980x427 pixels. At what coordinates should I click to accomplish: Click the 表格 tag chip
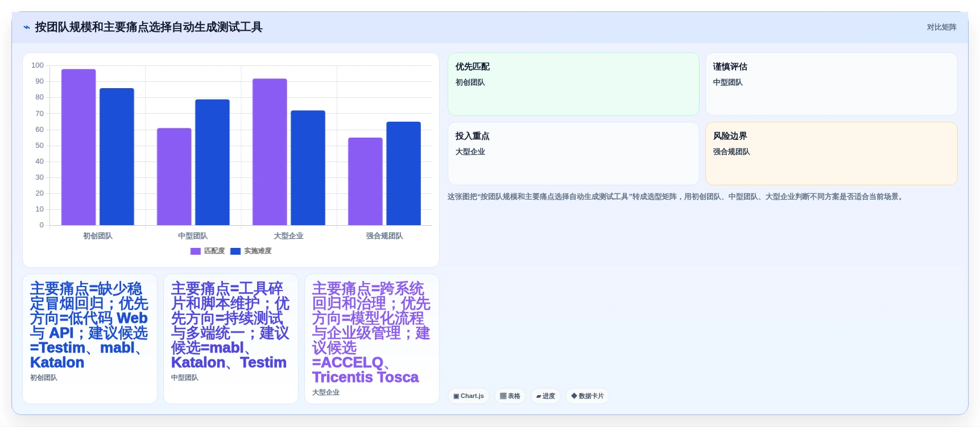tap(510, 396)
